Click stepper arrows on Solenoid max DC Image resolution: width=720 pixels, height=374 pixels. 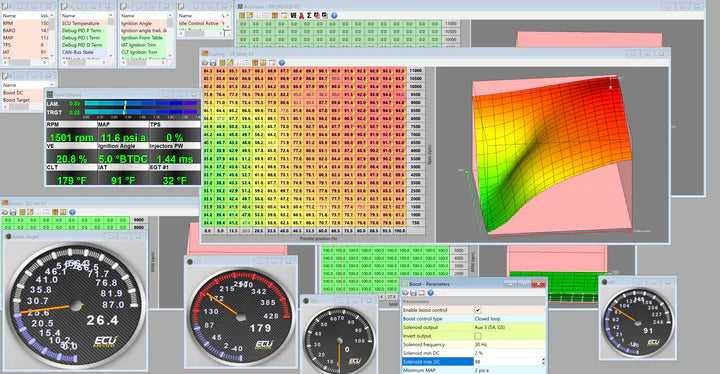(x=543, y=362)
